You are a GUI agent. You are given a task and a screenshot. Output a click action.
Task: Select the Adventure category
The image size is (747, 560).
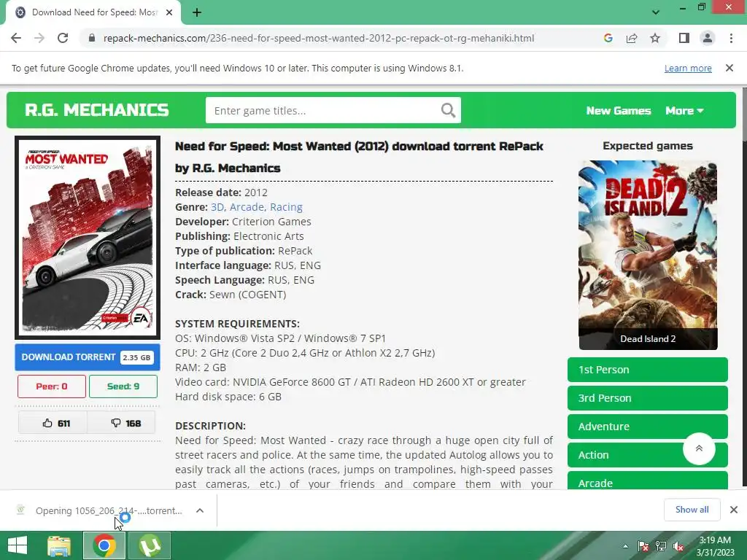coord(648,427)
